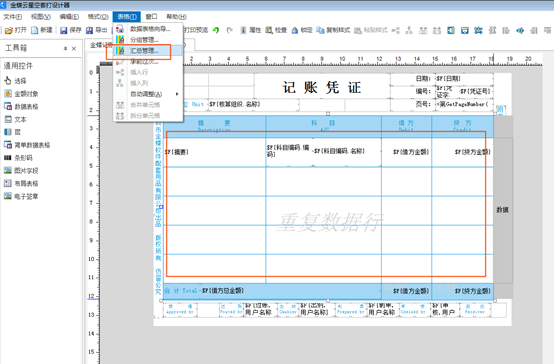
Task: Expand the 自动调整(A) submenu arrow
Action: (177, 94)
